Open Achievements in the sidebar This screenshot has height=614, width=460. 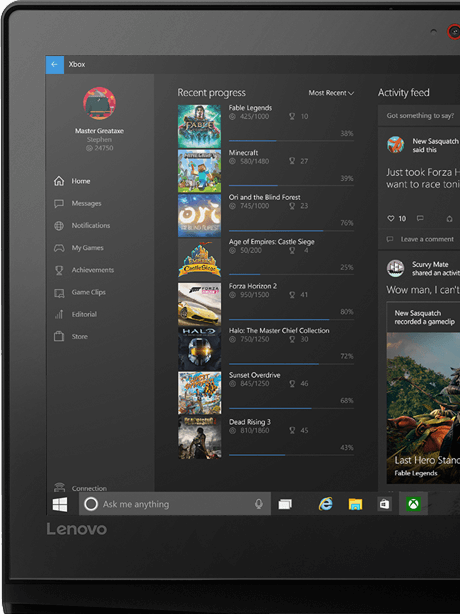tap(84, 270)
